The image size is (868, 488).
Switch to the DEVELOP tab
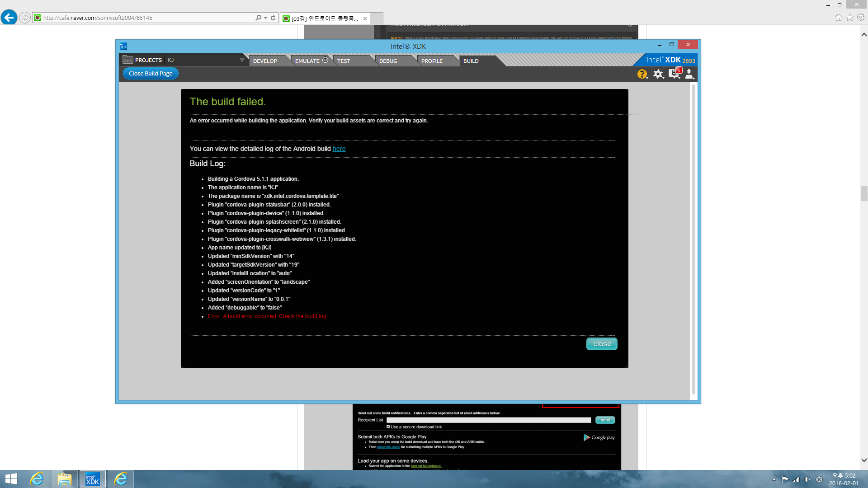coord(265,61)
